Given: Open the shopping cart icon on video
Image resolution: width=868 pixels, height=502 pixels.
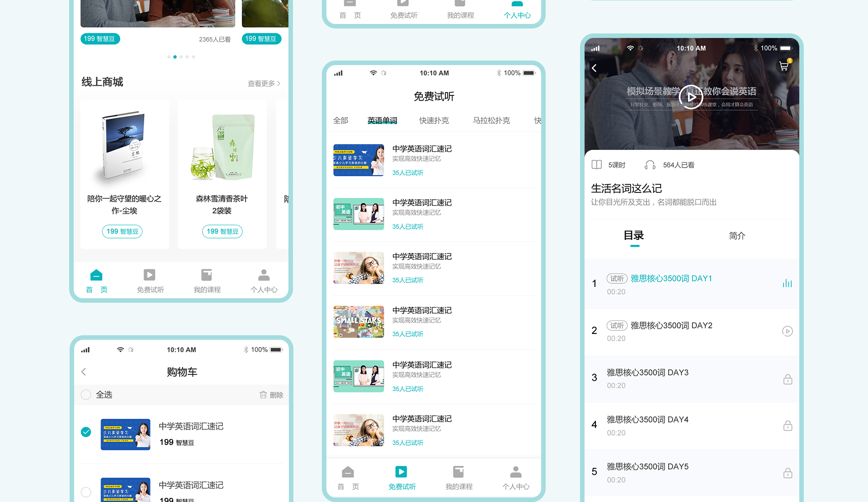Looking at the screenshot, I should point(784,66).
